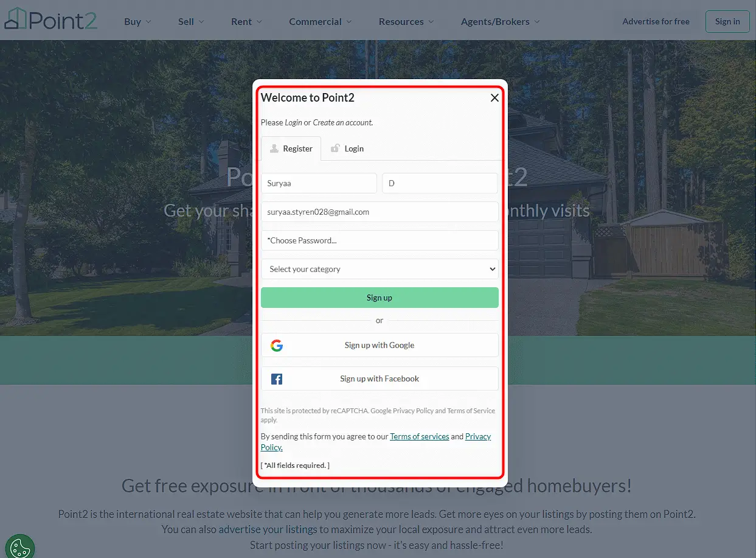Follow the advertise your listings link
Viewport: 756px width, 558px height.
pyautogui.click(x=268, y=529)
